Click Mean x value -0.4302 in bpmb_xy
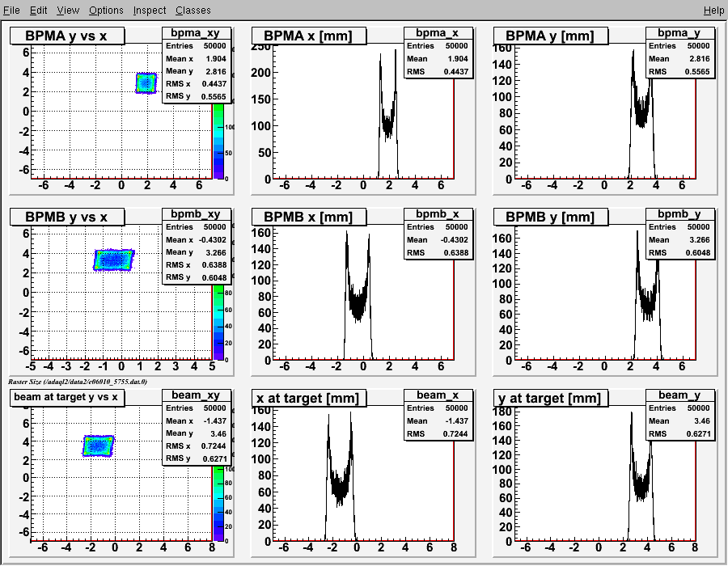The width and height of the screenshot is (728, 566). tap(213, 240)
